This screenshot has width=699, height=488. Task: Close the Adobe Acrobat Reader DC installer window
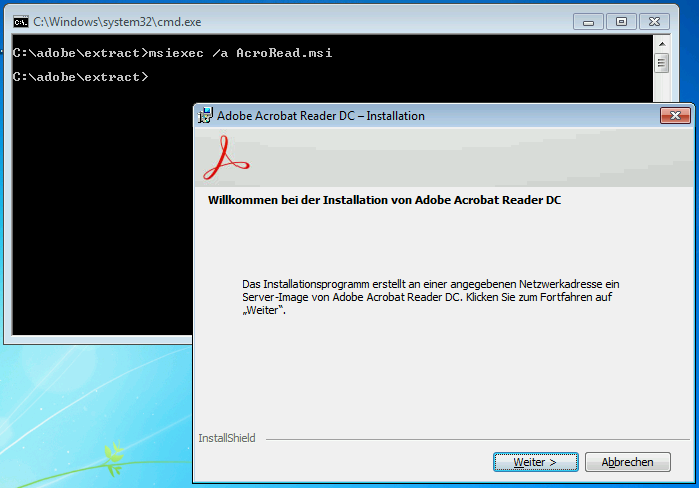(x=675, y=116)
